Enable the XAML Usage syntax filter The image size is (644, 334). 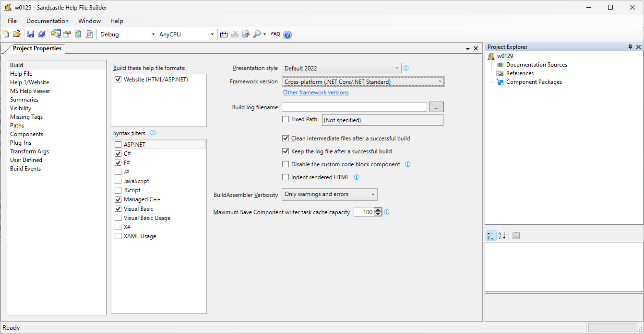(x=118, y=236)
